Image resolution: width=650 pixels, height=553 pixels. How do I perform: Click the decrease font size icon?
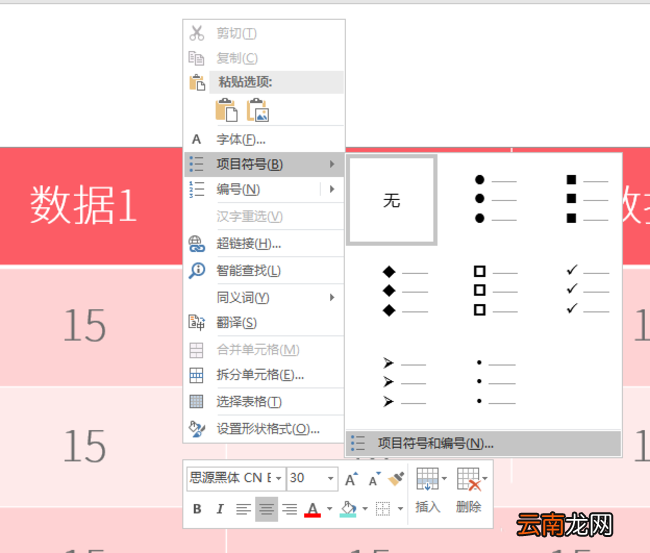coord(374,479)
